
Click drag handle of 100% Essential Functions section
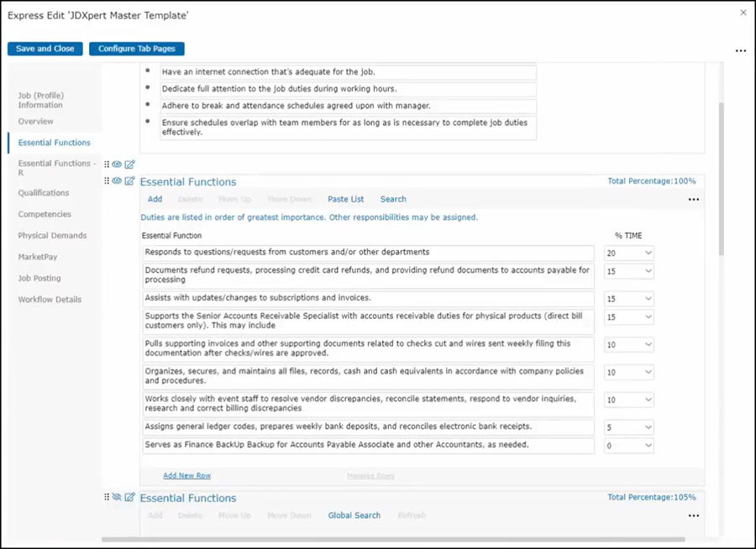(107, 181)
